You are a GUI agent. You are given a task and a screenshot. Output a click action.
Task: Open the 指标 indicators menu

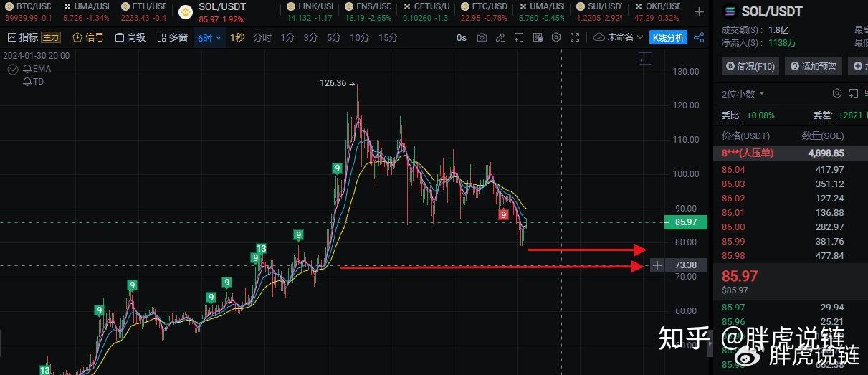click(23, 37)
